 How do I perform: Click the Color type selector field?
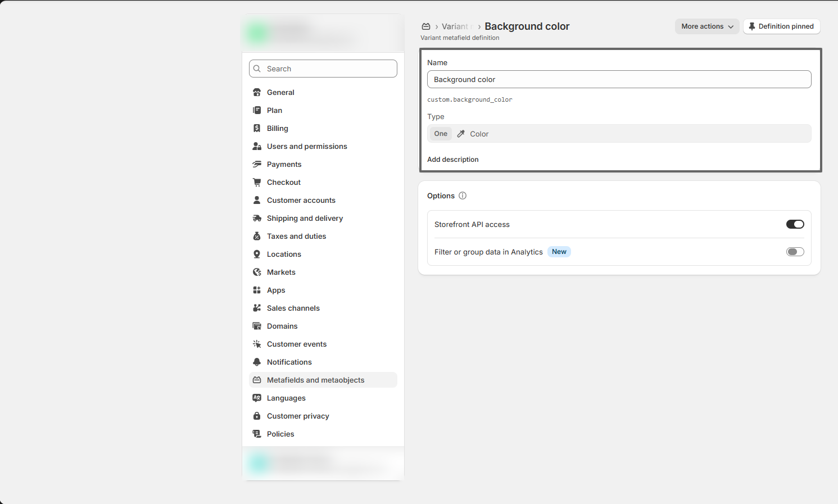(619, 134)
